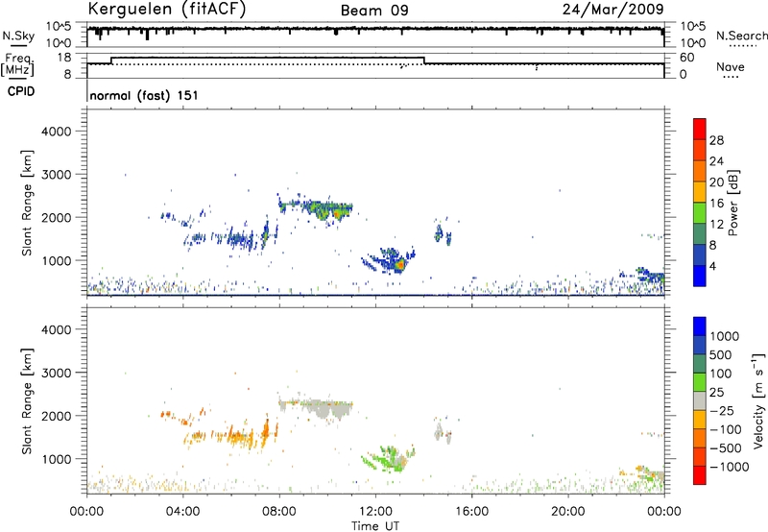The width and height of the screenshot is (768, 532).
Task: Click the 'Kerguelen (fitACF)' title text
Action: (166, 9)
